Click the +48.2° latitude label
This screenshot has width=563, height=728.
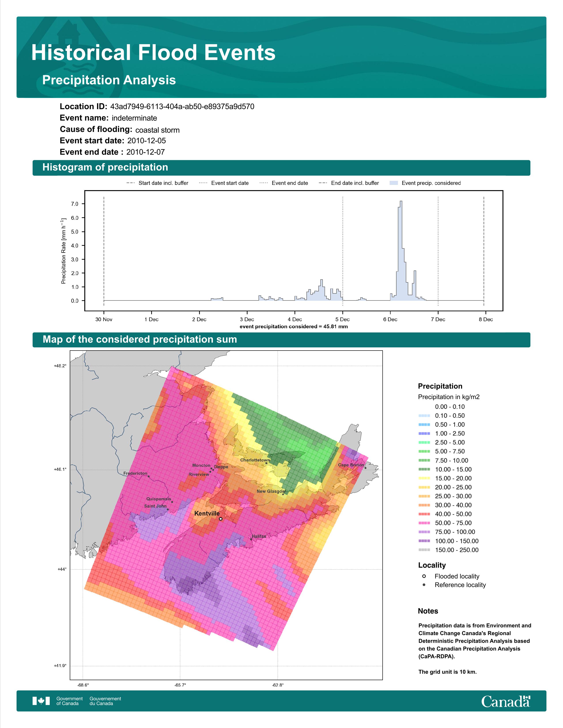tap(60, 366)
